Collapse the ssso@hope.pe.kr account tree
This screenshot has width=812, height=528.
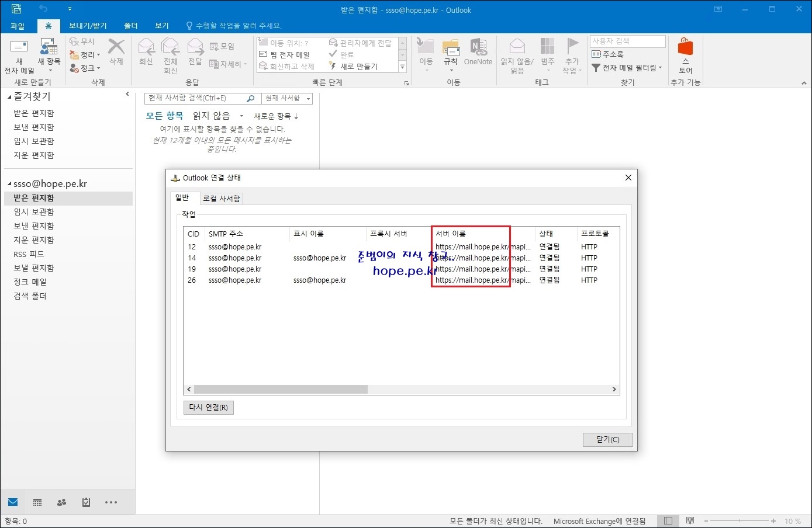pos(9,183)
